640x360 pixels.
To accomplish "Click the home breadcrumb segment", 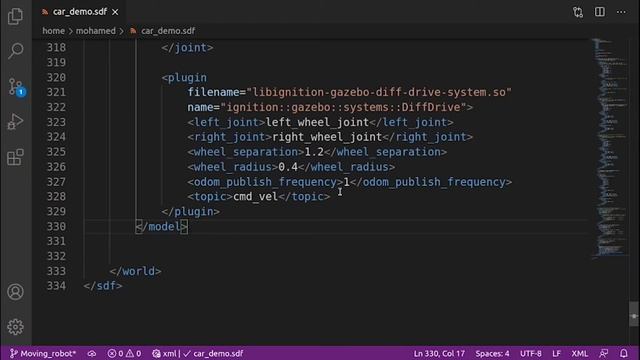I will click(x=53, y=31).
